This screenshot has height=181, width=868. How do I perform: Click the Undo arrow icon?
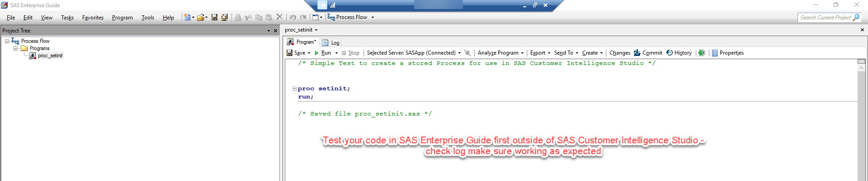293,17
